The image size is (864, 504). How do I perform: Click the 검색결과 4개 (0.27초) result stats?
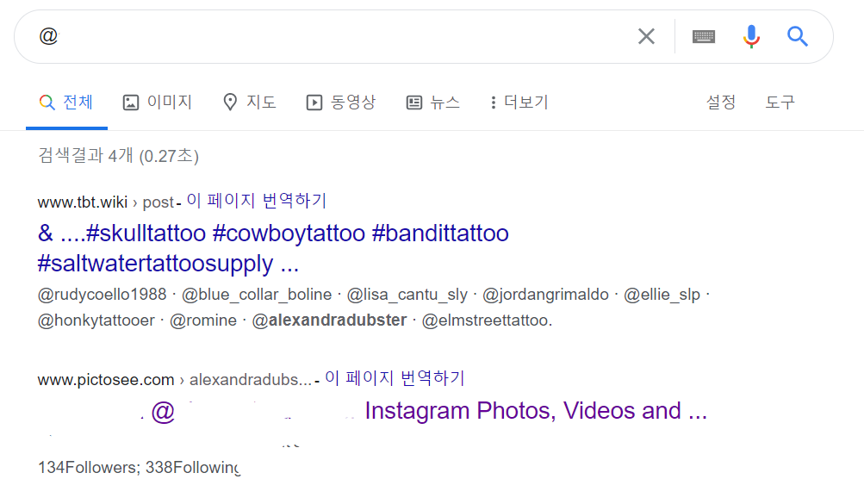pyautogui.click(x=119, y=156)
